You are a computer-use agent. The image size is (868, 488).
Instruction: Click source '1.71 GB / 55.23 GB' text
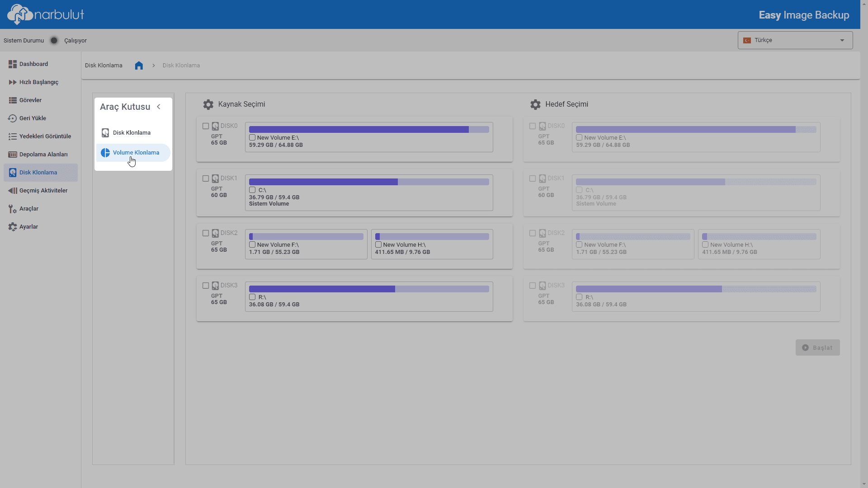click(x=274, y=252)
